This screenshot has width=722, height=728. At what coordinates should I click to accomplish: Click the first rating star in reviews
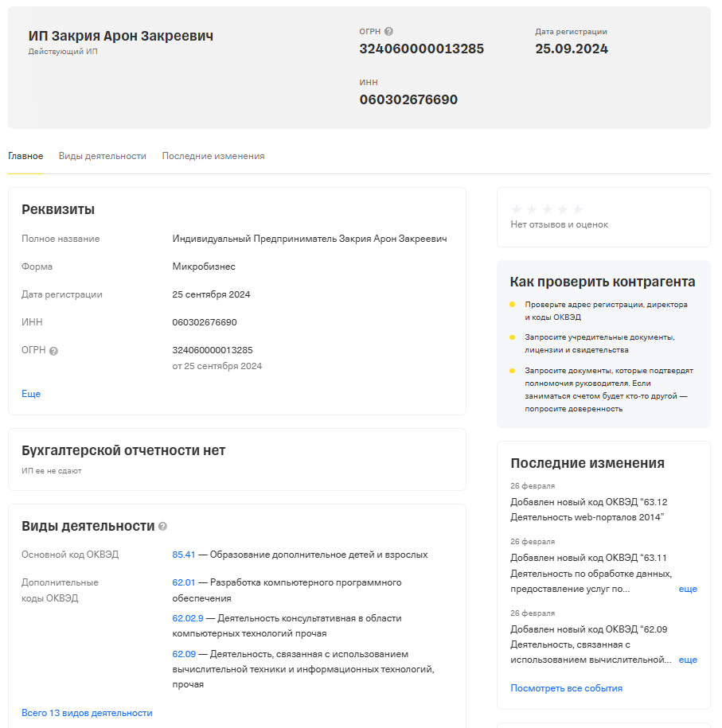pyautogui.click(x=516, y=209)
